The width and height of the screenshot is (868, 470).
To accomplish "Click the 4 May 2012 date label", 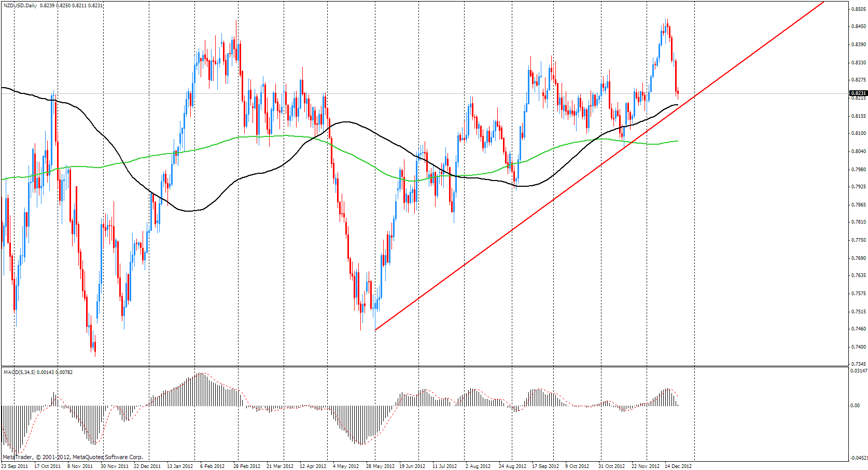I will pyautogui.click(x=346, y=466).
